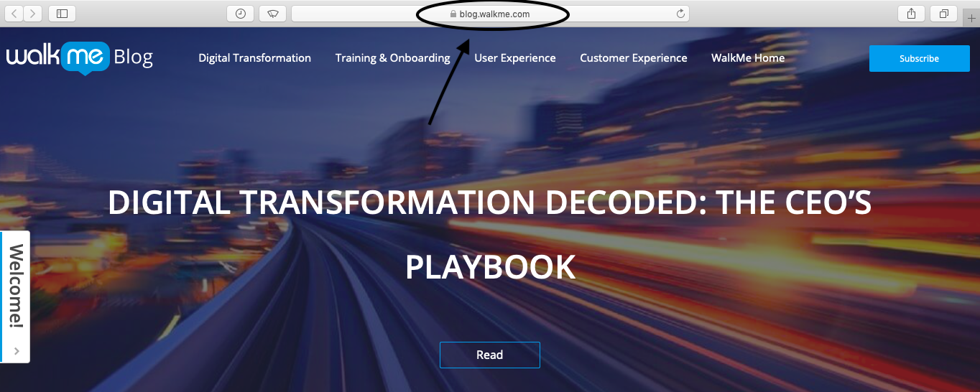Screen dimensions: 980x392
Task: Open a new tab with plus icon
Action: point(971,18)
